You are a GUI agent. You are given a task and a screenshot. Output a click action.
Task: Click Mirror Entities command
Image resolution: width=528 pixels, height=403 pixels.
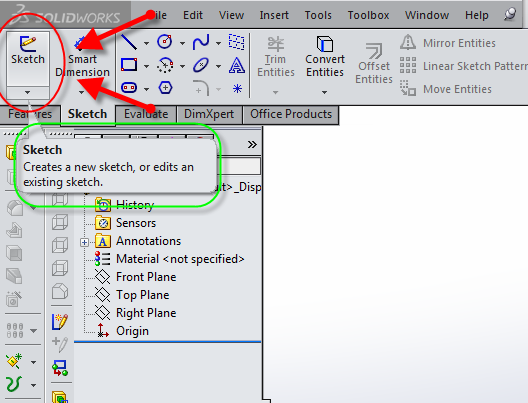point(448,43)
